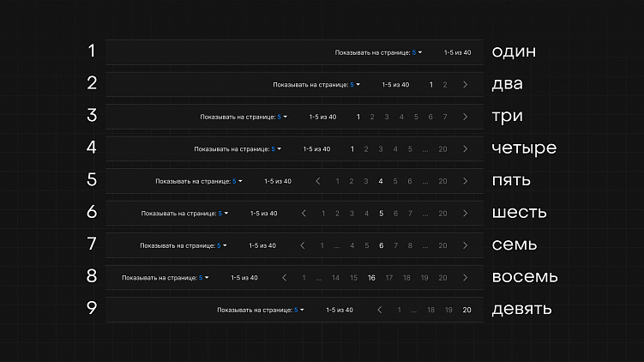
Task: Open rows-per-page dropdown in row 3
Action: [x=282, y=117]
